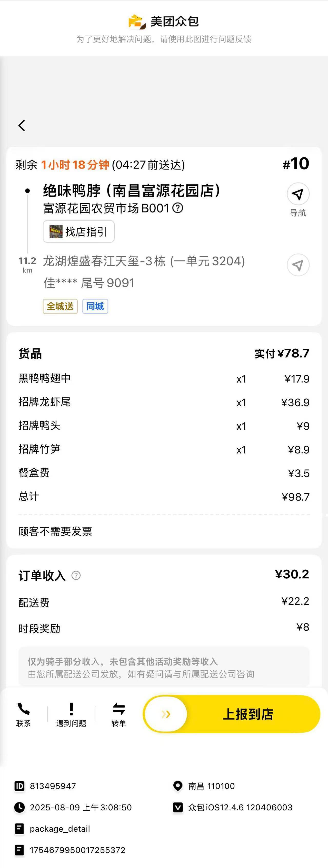The width and height of the screenshot is (328, 868).
Task: Go back using the left chevron arrow
Action: (22, 125)
